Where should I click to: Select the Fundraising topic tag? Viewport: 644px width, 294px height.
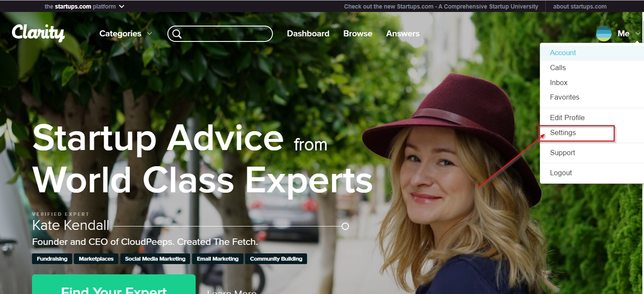[52, 259]
